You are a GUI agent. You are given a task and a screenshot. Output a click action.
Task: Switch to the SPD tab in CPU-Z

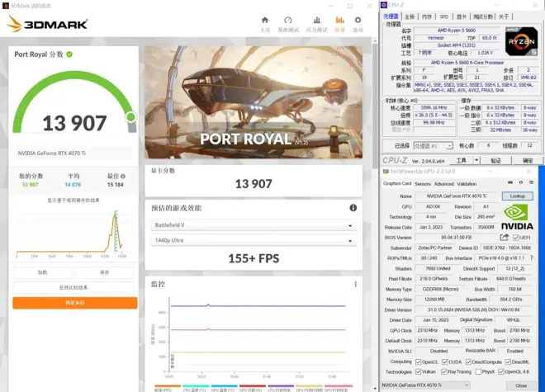tap(443, 16)
